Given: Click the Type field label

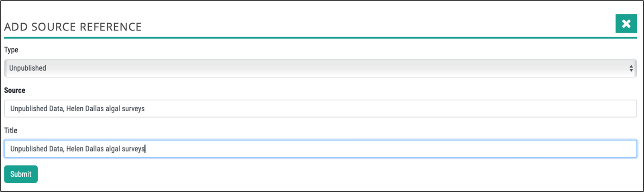Looking at the screenshot, I should (11, 50).
